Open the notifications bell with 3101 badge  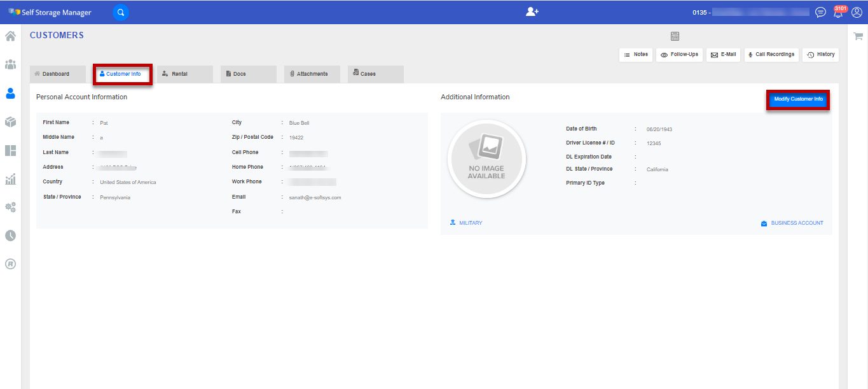tap(839, 11)
